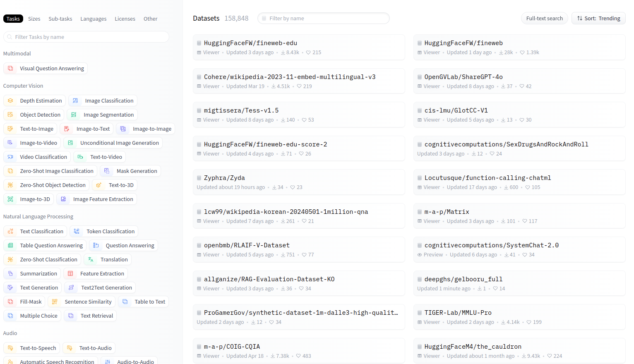Screen dimensions: 634x364
Task: Open the Sub-tasks filter section
Action: pyautogui.click(x=60, y=19)
